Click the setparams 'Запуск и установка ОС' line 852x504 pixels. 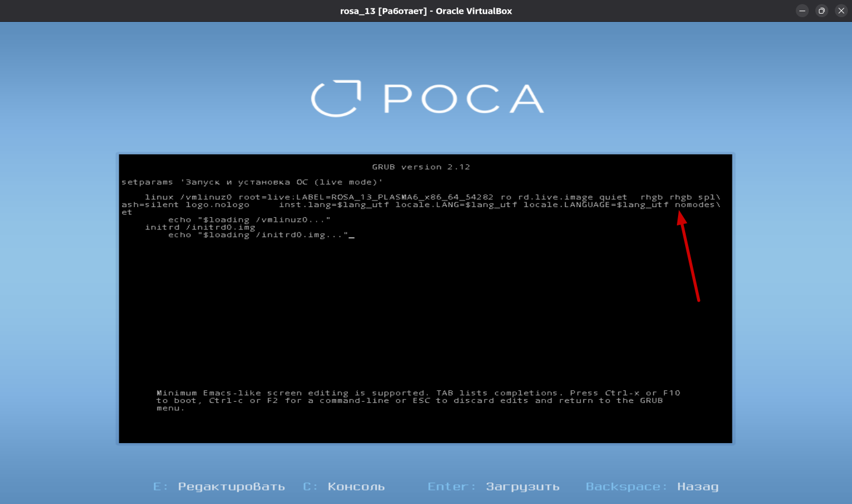click(x=252, y=182)
